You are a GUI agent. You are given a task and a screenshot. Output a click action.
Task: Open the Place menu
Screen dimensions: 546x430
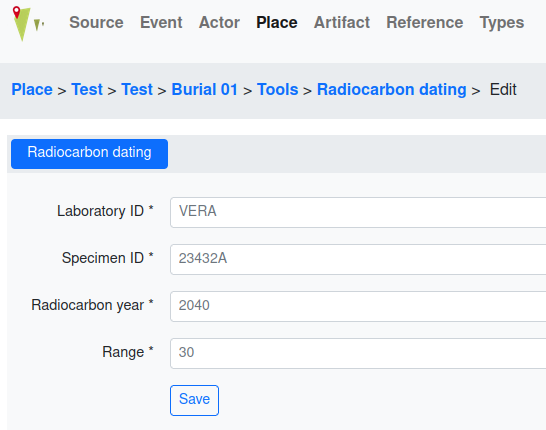tap(277, 23)
